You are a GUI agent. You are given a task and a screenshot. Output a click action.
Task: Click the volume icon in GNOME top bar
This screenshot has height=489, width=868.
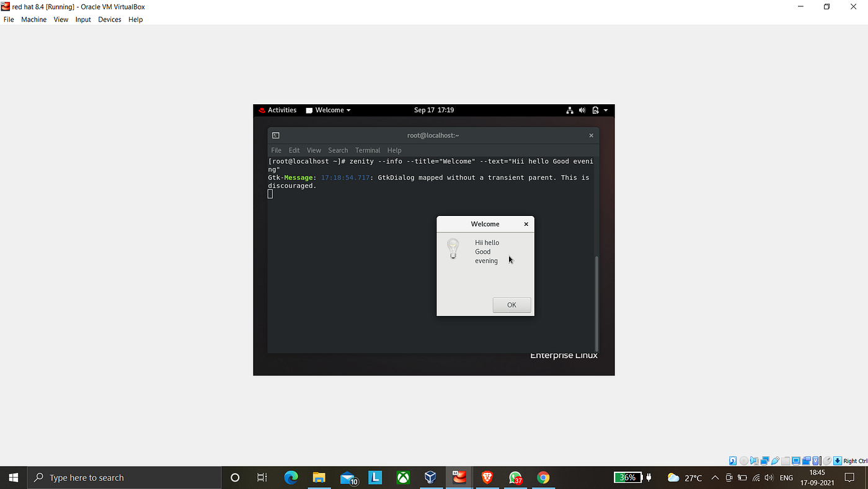[582, 110]
